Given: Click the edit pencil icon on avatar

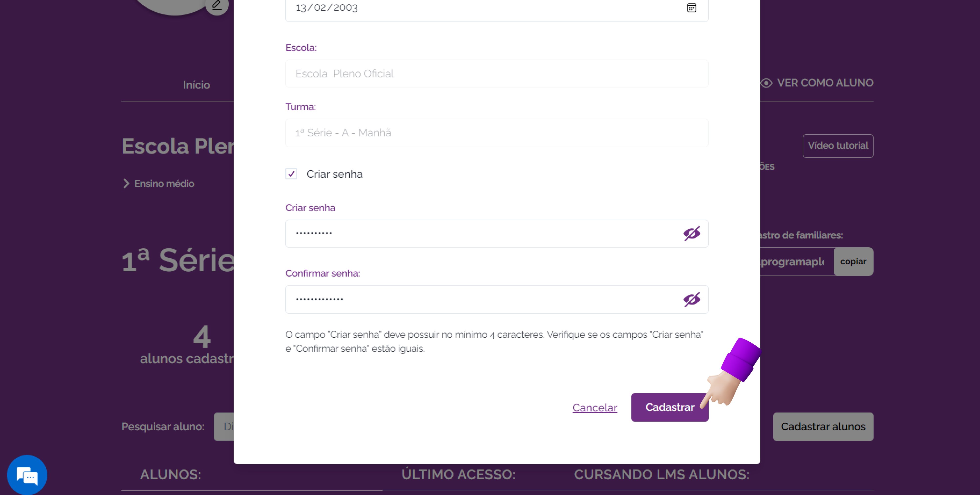Looking at the screenshot, I should [x=217, y=6].
